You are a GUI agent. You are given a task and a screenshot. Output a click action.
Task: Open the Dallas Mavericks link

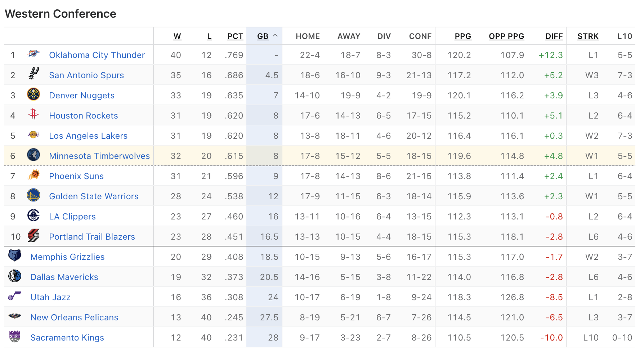[x=64, y=277]
